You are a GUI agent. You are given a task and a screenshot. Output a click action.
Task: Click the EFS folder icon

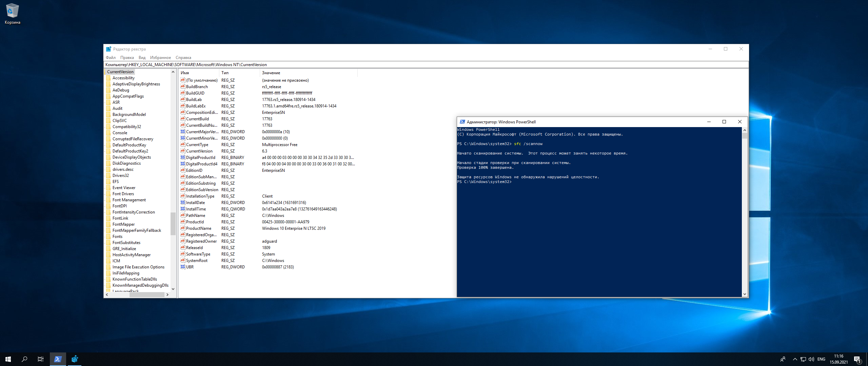pyautogui.click(x=108, y=182)
